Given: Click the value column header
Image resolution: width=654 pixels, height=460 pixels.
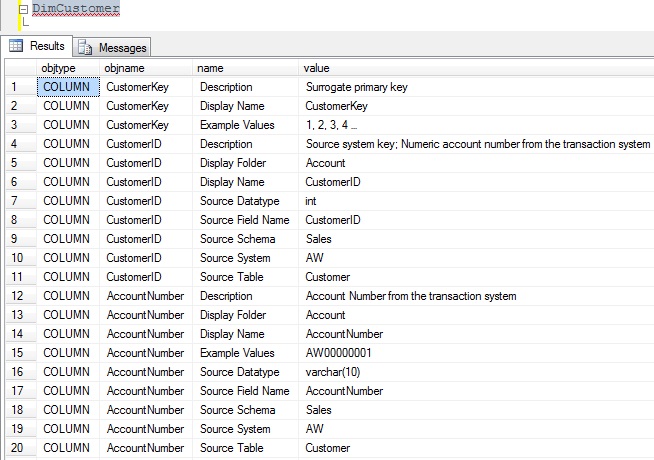Looking at the screenshot, I should click(476, 68).
